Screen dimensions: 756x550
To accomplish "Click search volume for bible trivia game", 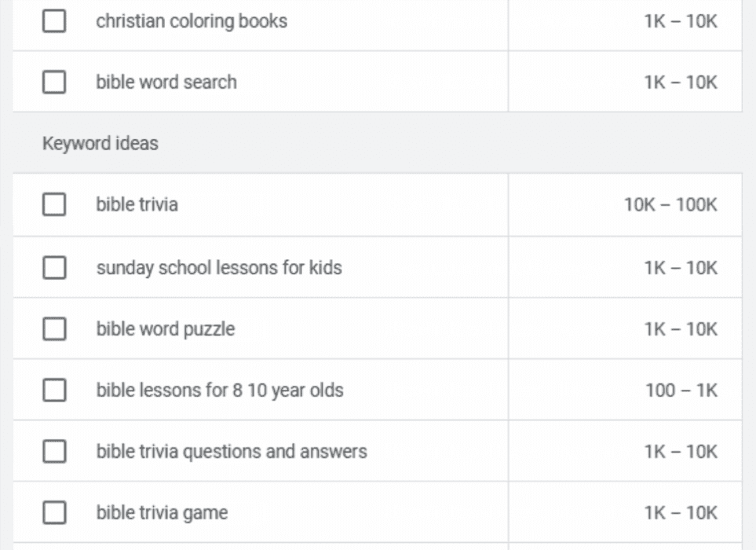I will pos(681,513).
